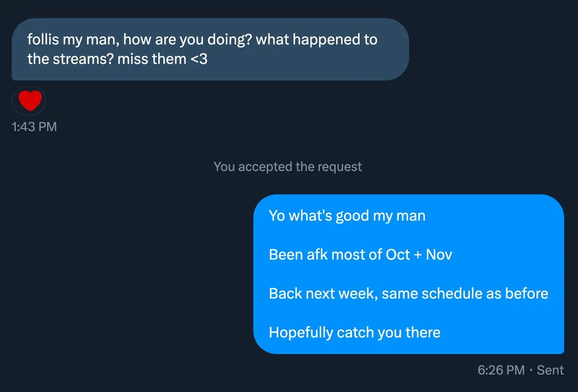Click the word 'Nov' in sent message
The height and width of the screenshot is (392, 578).
click(x=439, y=254)
